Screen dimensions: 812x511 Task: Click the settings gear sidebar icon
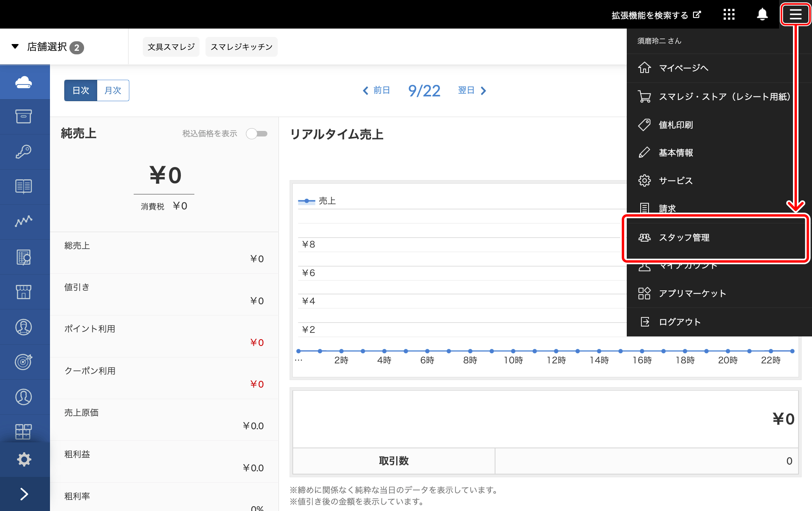point(24,459)
